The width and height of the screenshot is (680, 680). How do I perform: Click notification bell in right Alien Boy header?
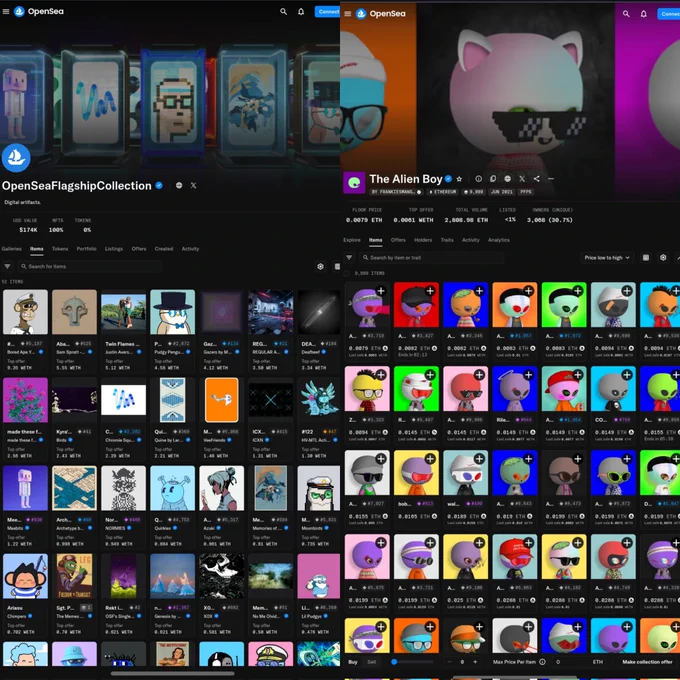644,14
